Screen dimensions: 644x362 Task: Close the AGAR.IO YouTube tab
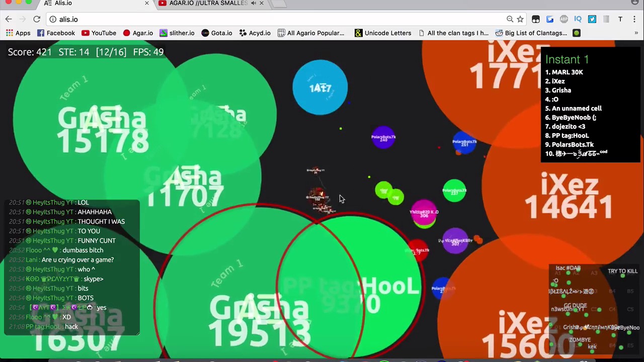[261, 3]
